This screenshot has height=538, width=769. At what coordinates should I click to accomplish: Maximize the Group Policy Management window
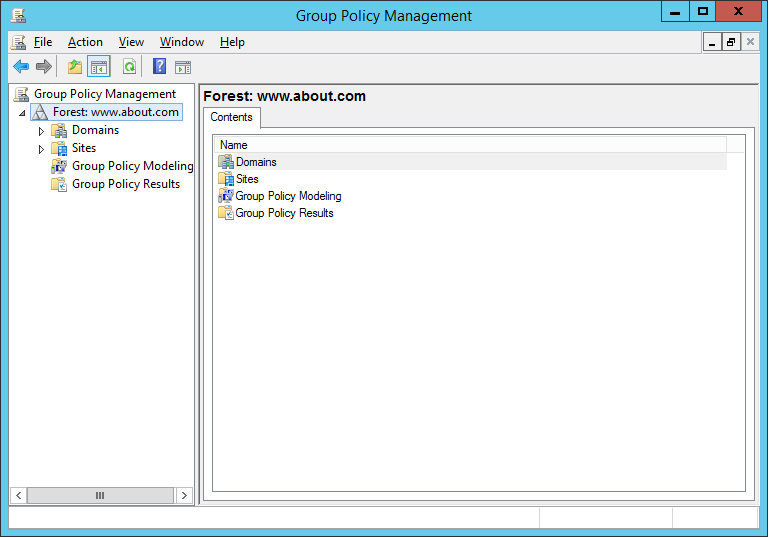(x=702, y=11)
